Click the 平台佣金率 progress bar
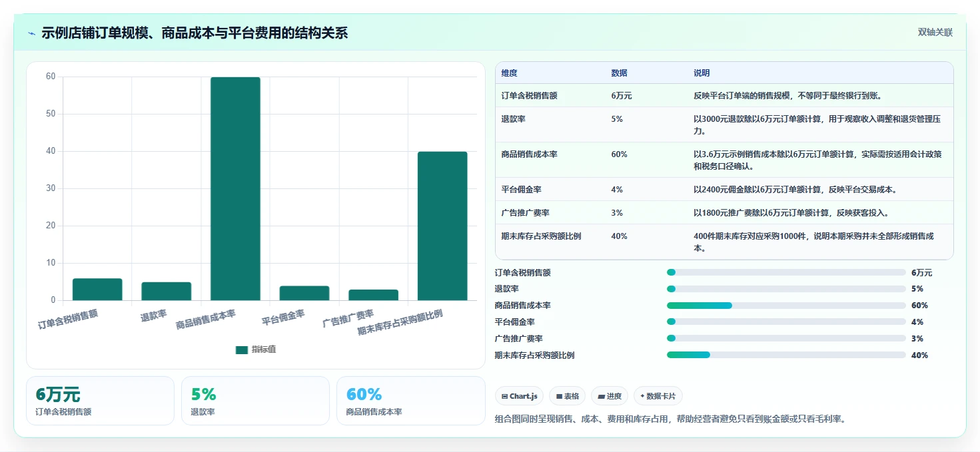980x452 pixels. pyautogui.click(x=786, y=322)
